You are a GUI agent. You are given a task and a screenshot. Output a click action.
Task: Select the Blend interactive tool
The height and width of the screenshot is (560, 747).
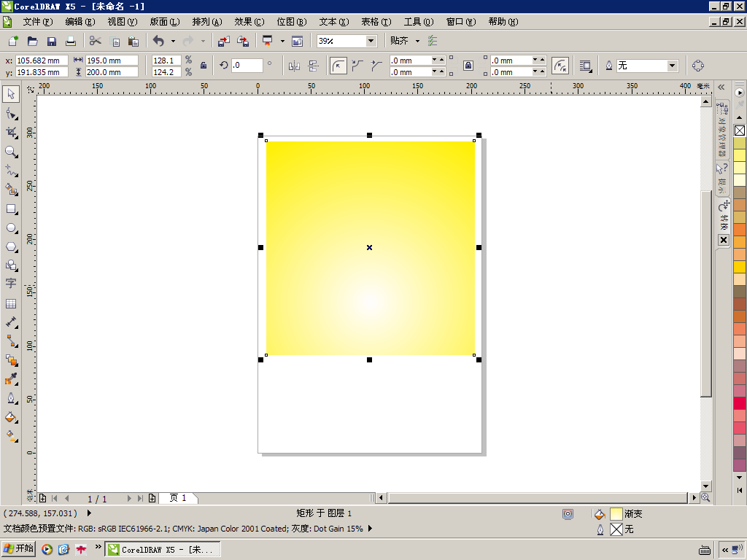11,360
